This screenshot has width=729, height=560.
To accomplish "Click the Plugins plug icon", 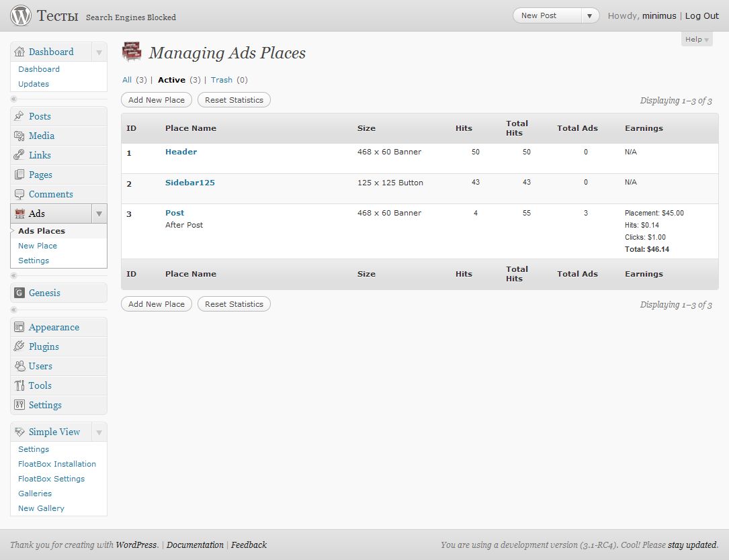I will coord(19,346).
